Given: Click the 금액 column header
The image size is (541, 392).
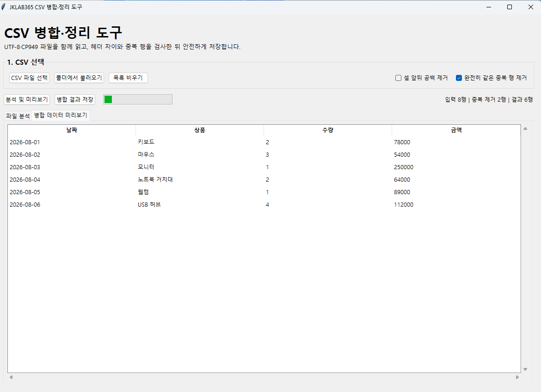Looking at the screenshot, I should [456, 130].
